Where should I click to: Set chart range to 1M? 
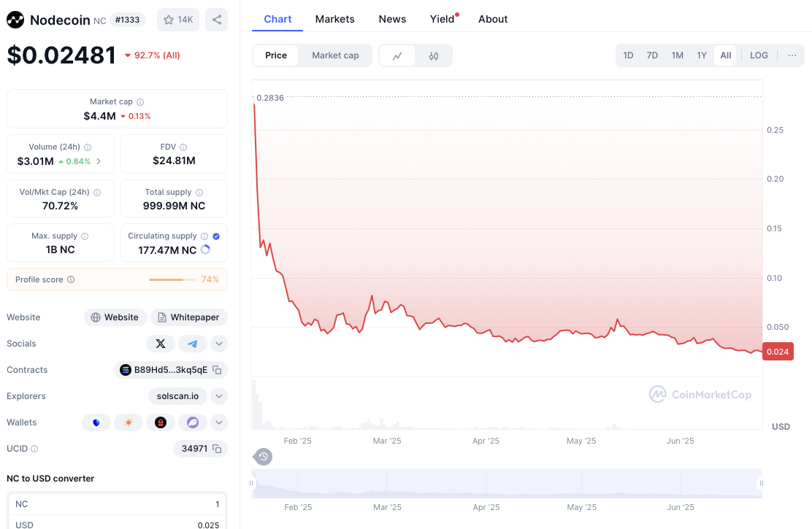pos(677,55)
